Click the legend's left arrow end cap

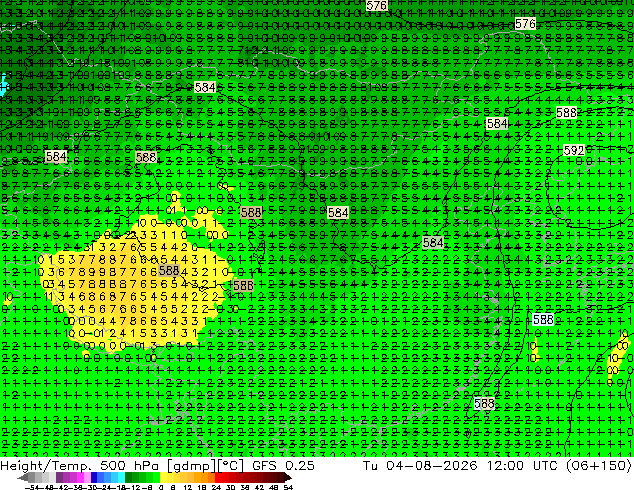pos(23,477)
